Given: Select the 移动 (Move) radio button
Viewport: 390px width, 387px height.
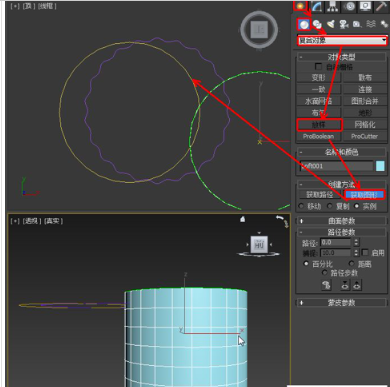Looking at the screenshot, I should pos(302,206).
